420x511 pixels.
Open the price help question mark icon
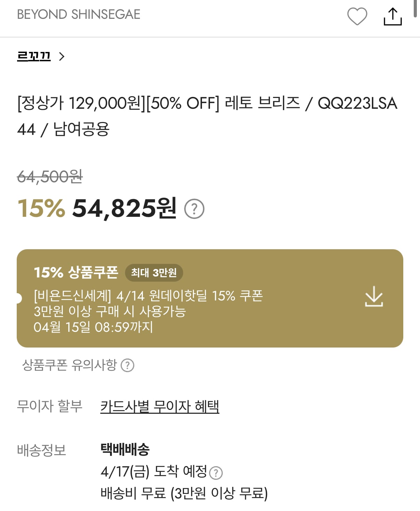(194, 209)
